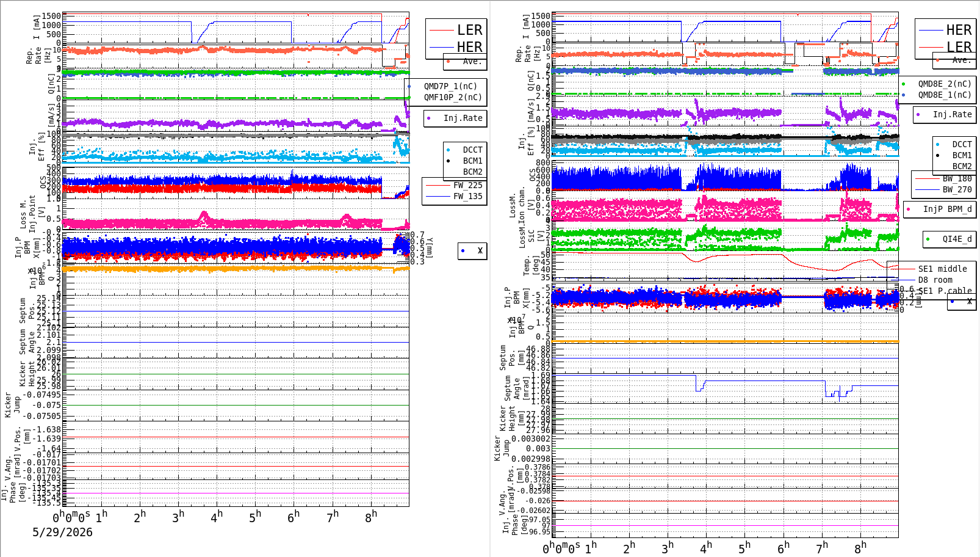Click the BCM1 legend label in right plot
The height and width of the screenshot is (557, 980).
[x=962, y=156]
